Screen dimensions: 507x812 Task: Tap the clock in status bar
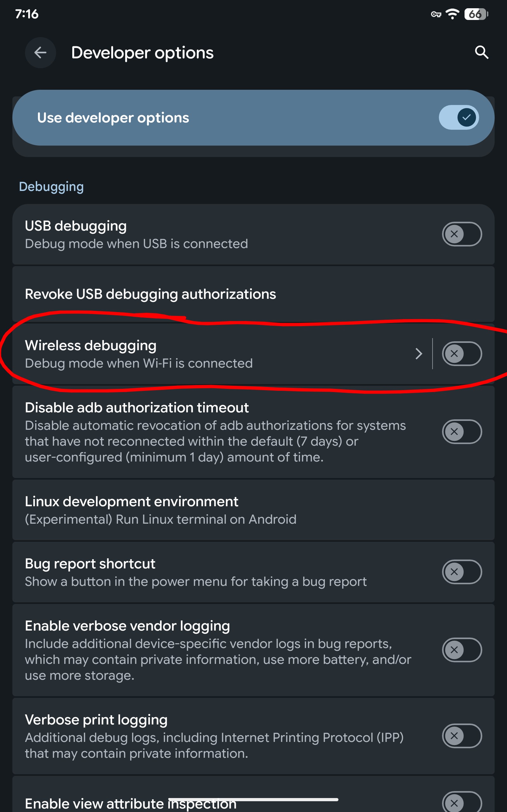click(27, 14)
